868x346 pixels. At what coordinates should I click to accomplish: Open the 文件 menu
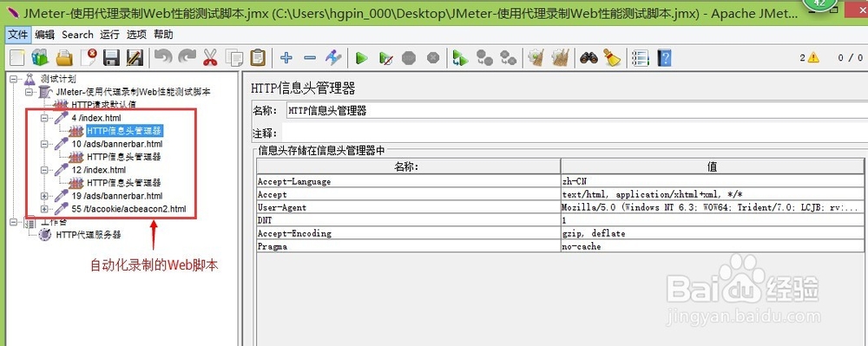pos(17,35)
